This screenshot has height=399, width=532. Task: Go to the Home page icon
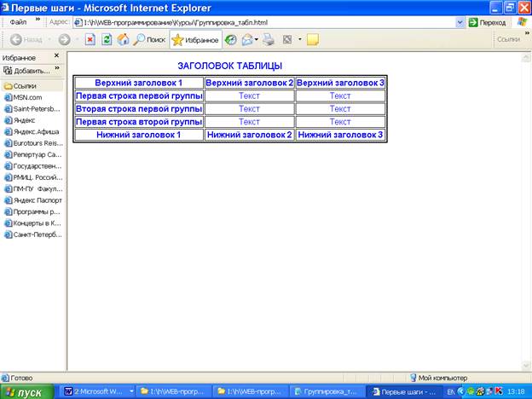[x=123, y=40]
